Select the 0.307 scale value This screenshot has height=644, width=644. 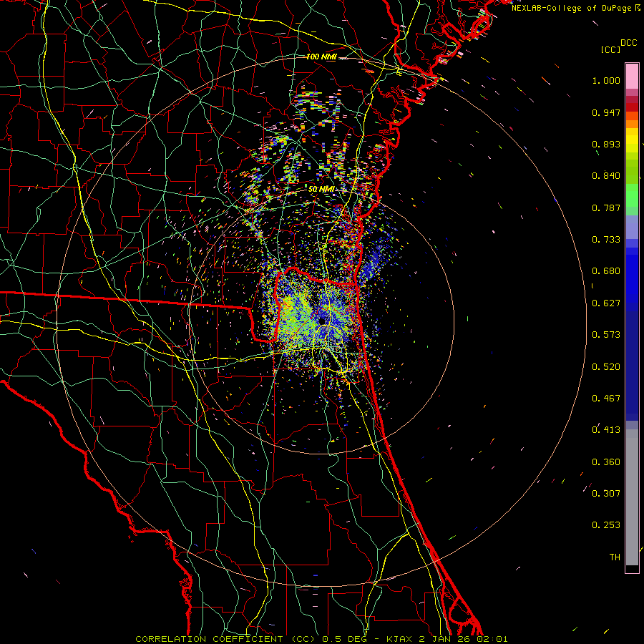[x=606, y=493]
